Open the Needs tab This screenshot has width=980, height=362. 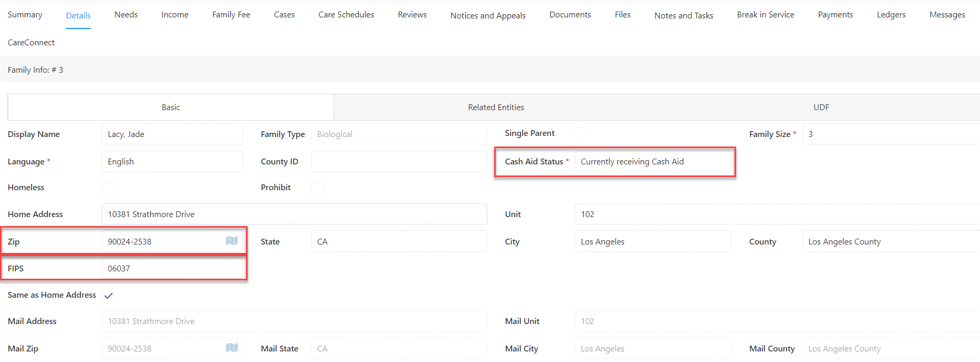(x=126, y=15)
